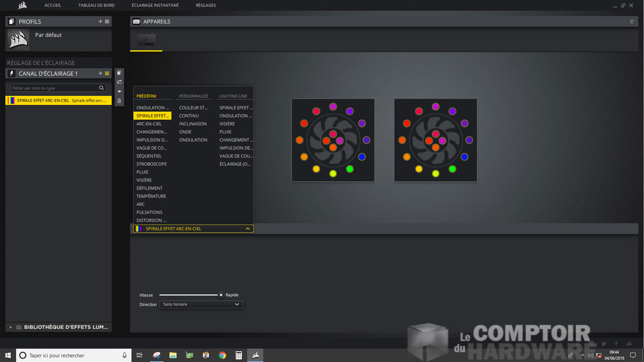
Task: Open the Direction dropdown set to Sens horaire
Action: (x=201, y=304)
